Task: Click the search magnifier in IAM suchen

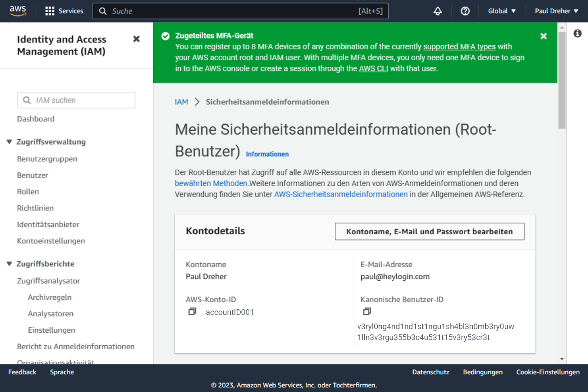Action: tap(27, 100)
